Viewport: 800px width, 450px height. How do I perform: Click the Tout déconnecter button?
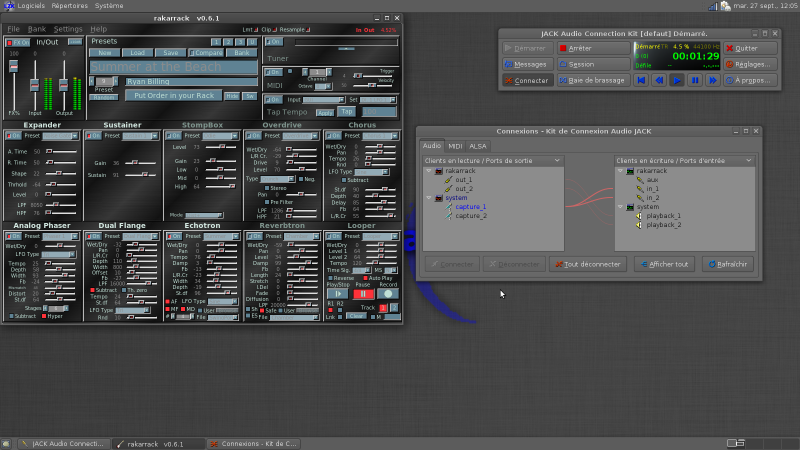(x=587, y=264)
